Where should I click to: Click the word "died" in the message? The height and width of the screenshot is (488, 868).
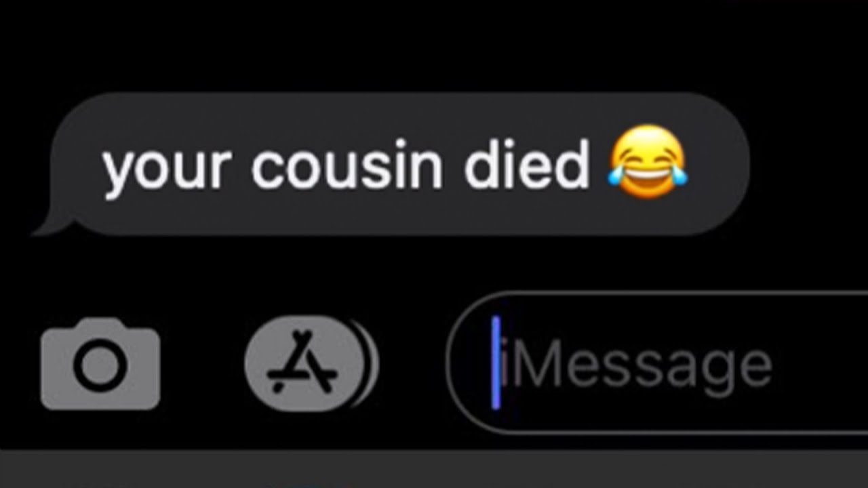click(x=527, y=163)
